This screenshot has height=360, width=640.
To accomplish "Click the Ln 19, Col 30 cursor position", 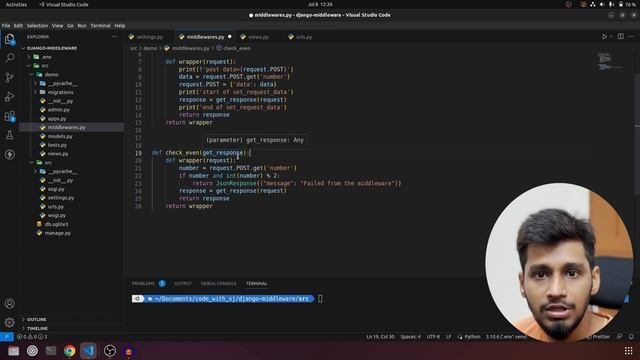I will (x=380, y=337).
